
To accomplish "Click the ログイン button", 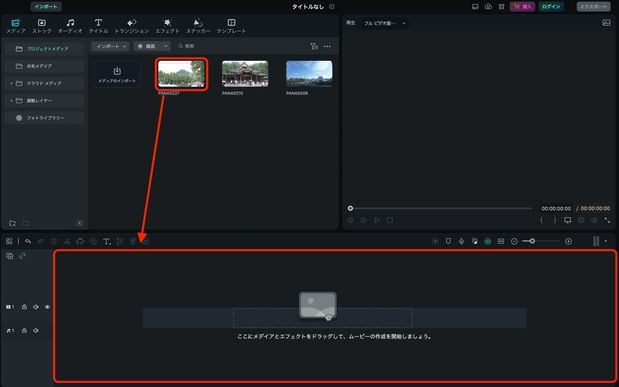I will [x=551, y=7].
